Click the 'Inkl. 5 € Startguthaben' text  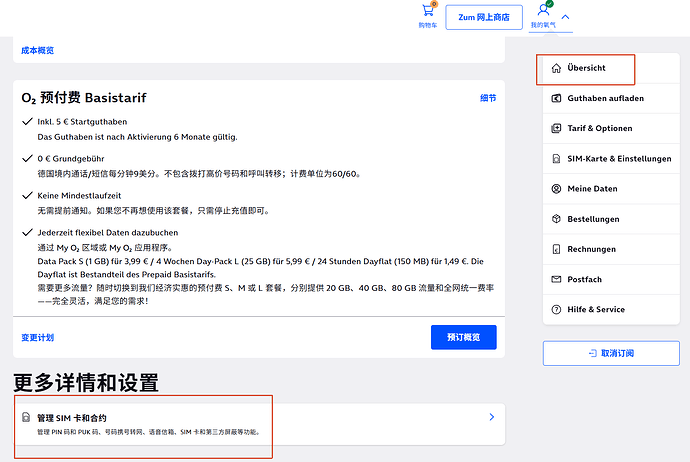click(x=82, y=122)
